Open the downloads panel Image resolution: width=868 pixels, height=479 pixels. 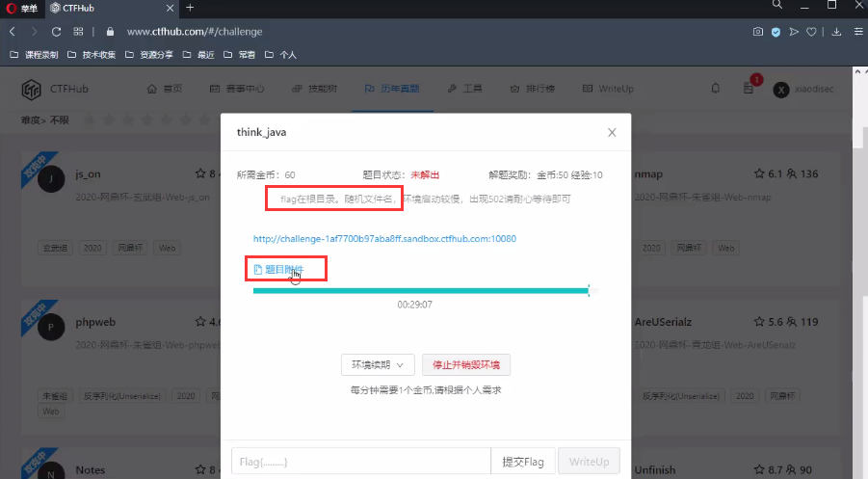coord(836,32)
